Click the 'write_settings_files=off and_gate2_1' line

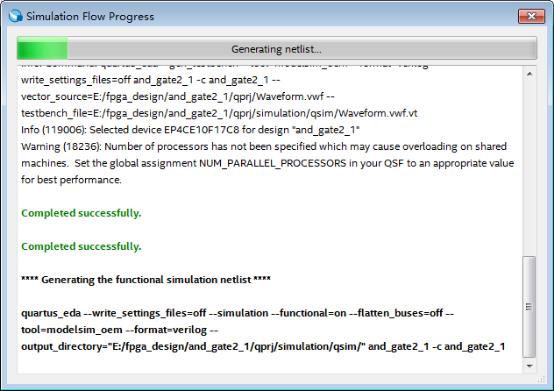[x=151, y=80]
